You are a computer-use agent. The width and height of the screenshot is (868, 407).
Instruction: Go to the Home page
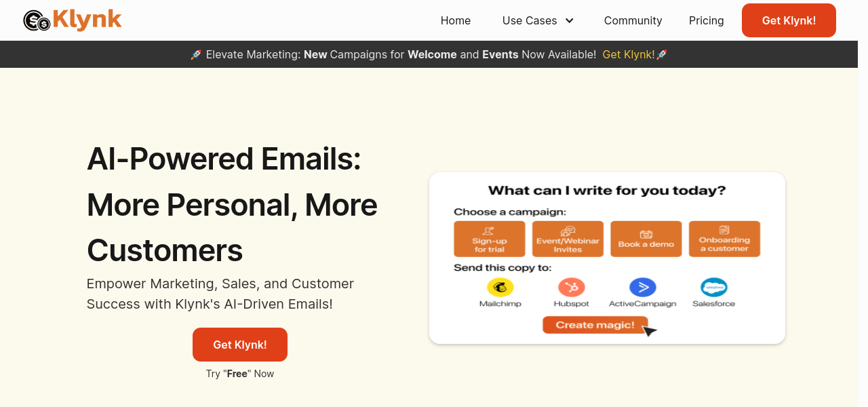(x=456, y=21)
